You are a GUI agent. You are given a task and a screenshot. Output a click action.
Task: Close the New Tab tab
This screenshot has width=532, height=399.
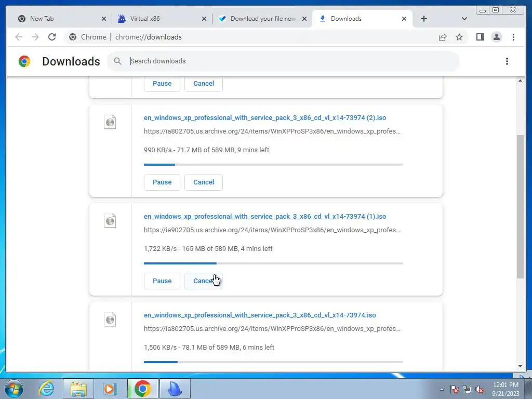coord(104,19)
